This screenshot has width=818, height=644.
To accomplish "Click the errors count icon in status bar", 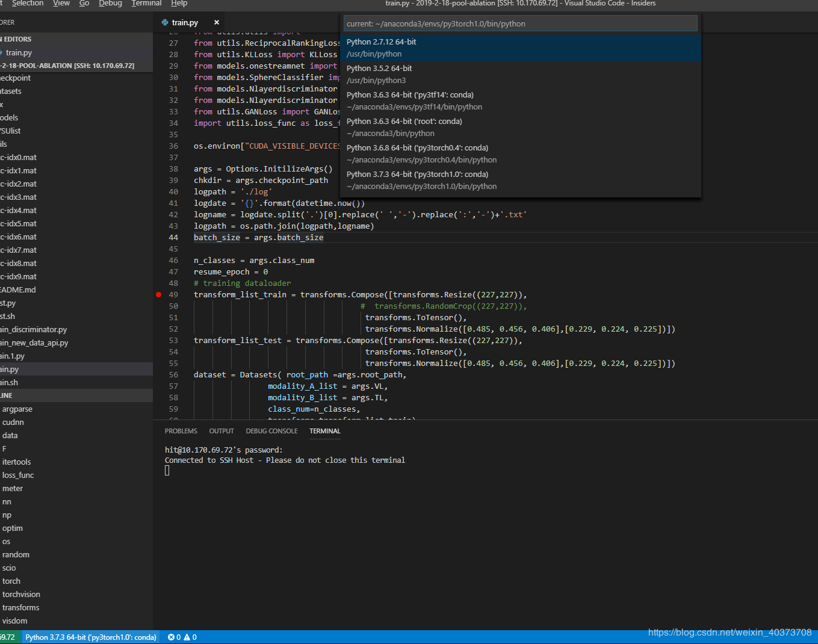I will pyautogui.click(x=171, y=637).
